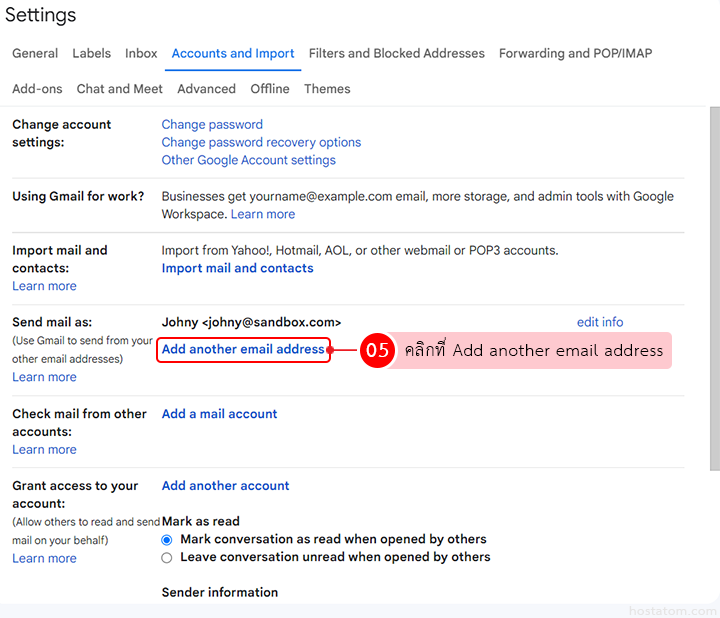
Task: Open Other Google Account settings
Action: coord(248,160)
